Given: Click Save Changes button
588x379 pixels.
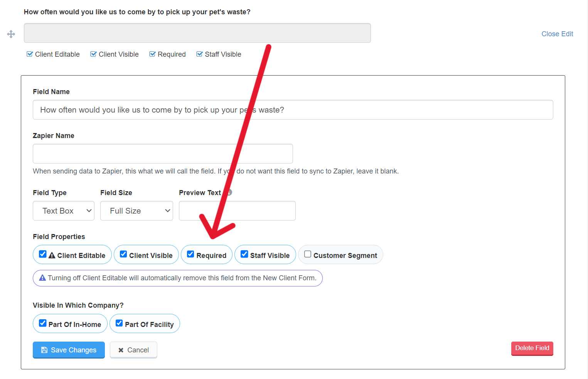Looking at the screenshot, I should [69, 350].
